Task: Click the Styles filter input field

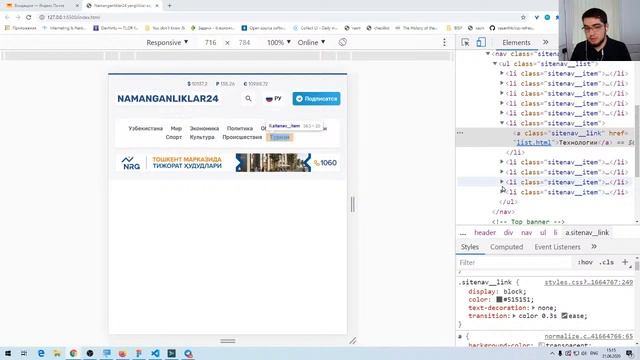Action: coord(514,262)
